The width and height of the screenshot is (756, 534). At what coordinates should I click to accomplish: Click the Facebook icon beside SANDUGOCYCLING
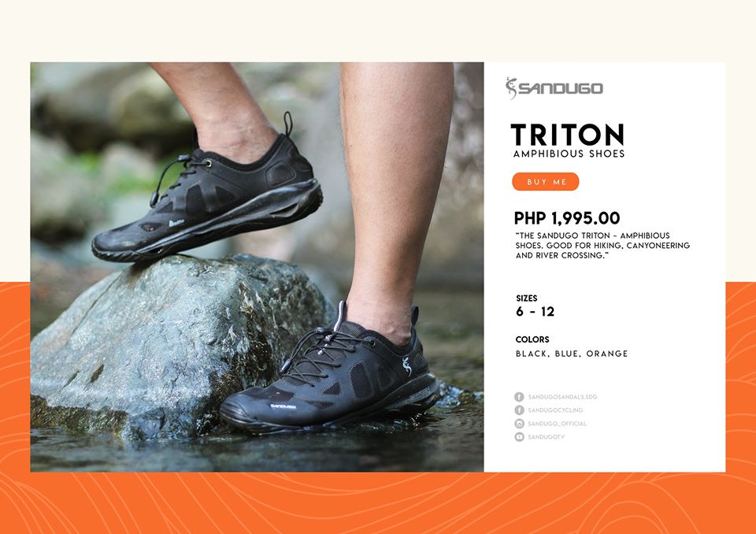519,410
